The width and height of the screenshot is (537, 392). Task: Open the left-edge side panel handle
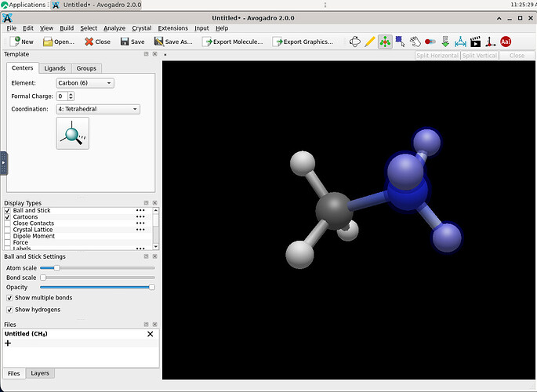tap(3, 163)
